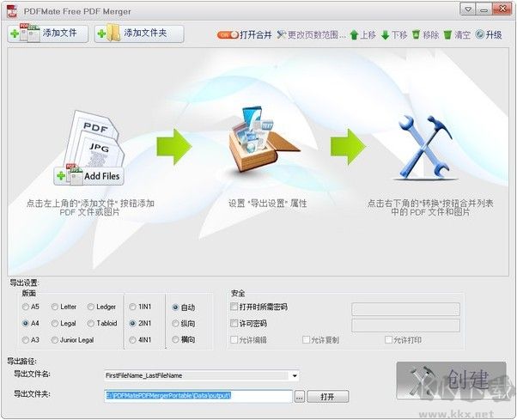This screenshot has width=517, height=420.
Task: Click the 导出路径 heading text
Action: point(21,362)
